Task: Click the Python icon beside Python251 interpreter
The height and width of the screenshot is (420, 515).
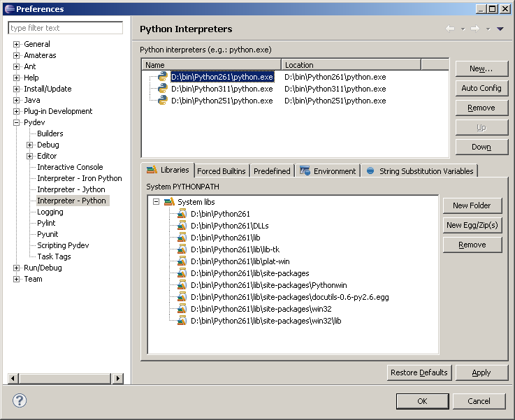Action: [163, 101]
